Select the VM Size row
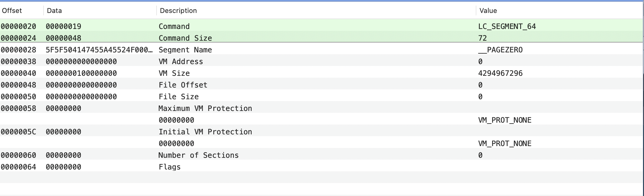 click(322, 73)
